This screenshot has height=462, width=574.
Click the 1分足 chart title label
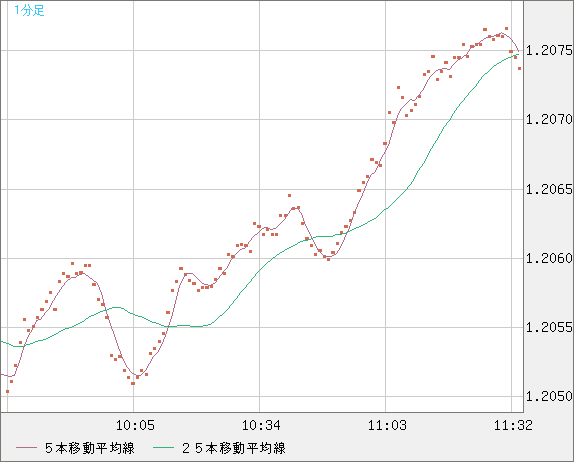point(29,10)
